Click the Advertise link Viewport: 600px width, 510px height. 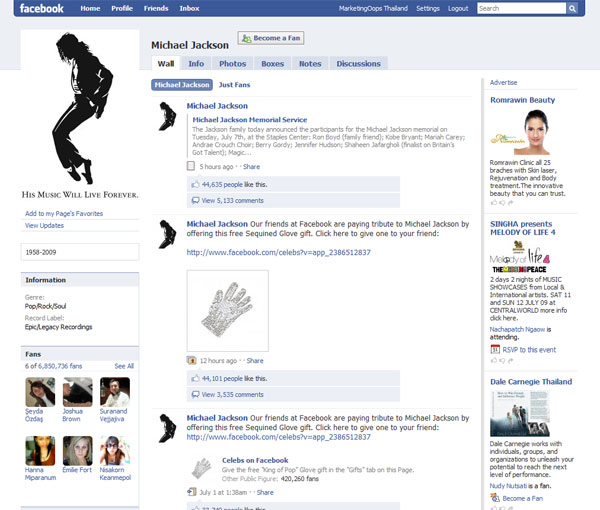tap(503, 82)
